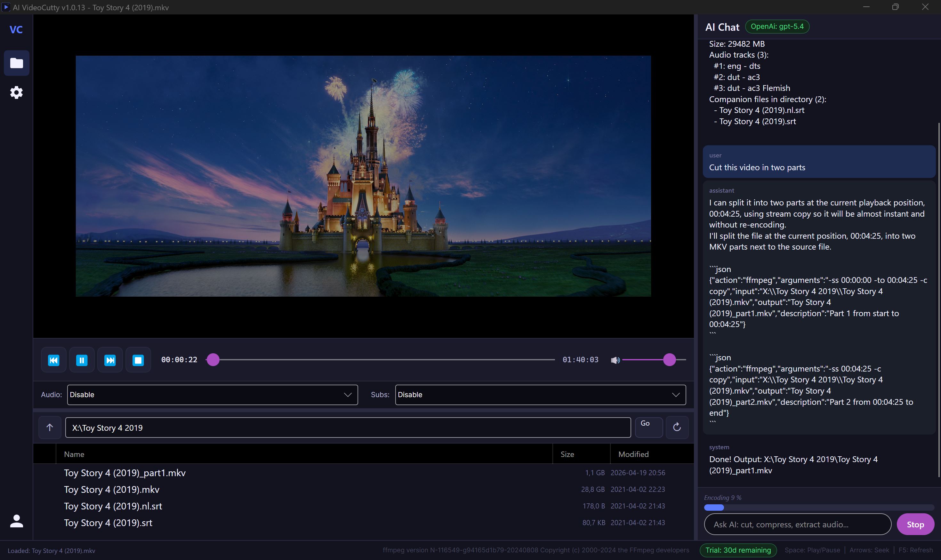Sort files by the Modified column
The height and width of the screenshot is (560, 941).
point(633,454)
